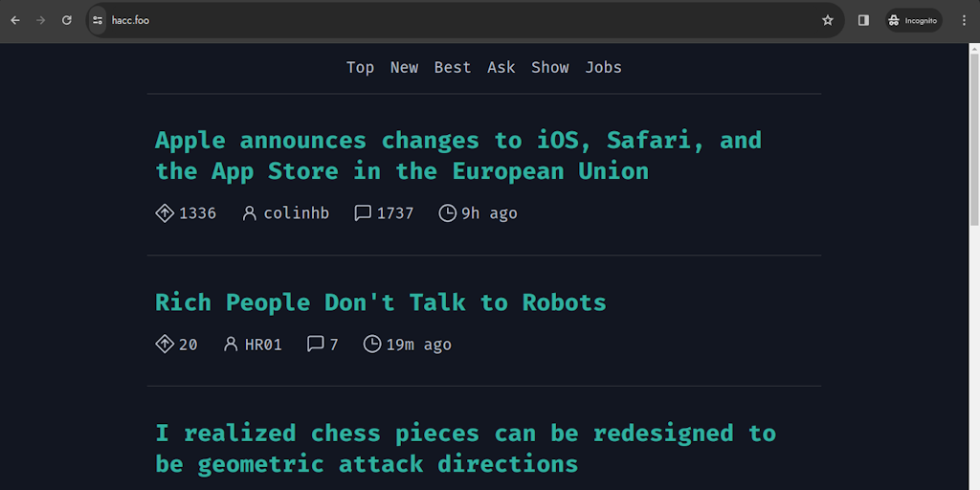
Task: Select the username colinhb
Action: (297, 213)
